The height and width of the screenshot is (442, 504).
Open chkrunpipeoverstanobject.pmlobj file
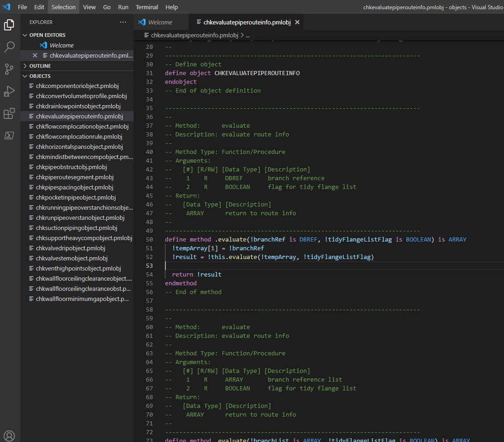click(x=80, y=218)
